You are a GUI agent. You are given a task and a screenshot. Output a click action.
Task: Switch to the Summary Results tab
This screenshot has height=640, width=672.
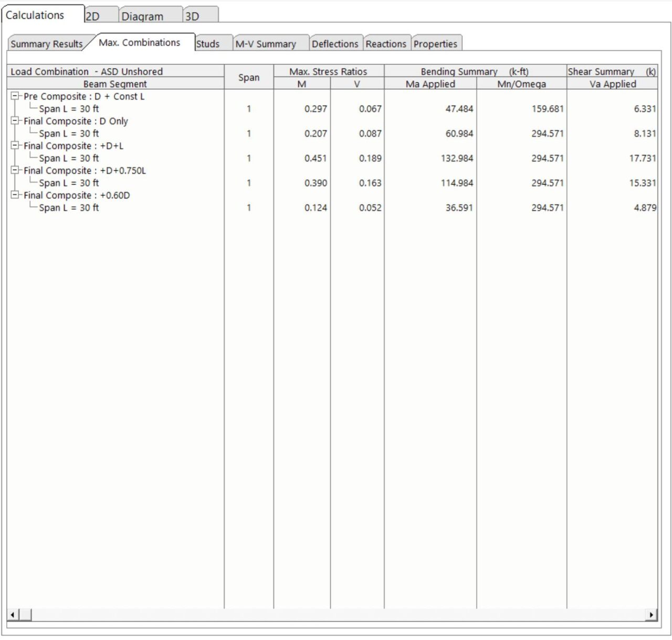point(47,44)
